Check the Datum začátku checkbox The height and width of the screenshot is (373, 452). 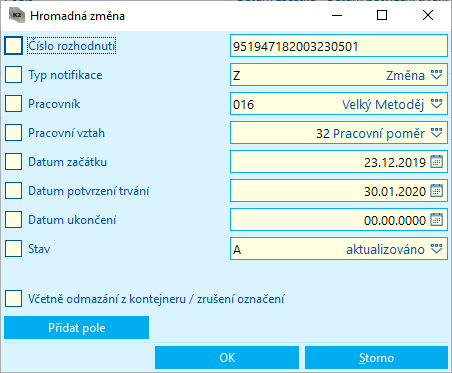coord(13,161)
